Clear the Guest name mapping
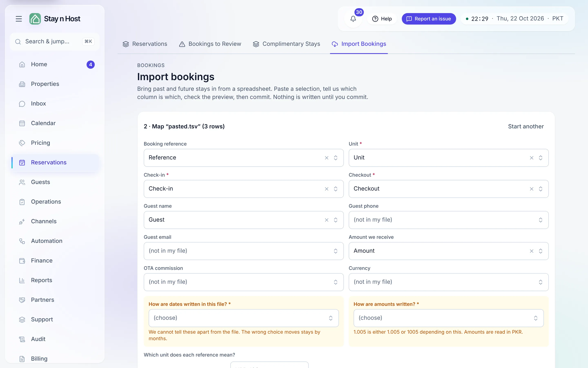588x368 pixels. click(326, 220)
